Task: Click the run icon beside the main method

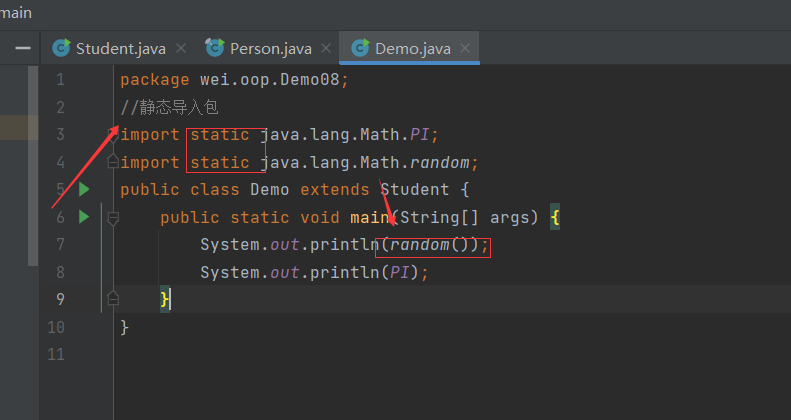Action: (84, 216)
